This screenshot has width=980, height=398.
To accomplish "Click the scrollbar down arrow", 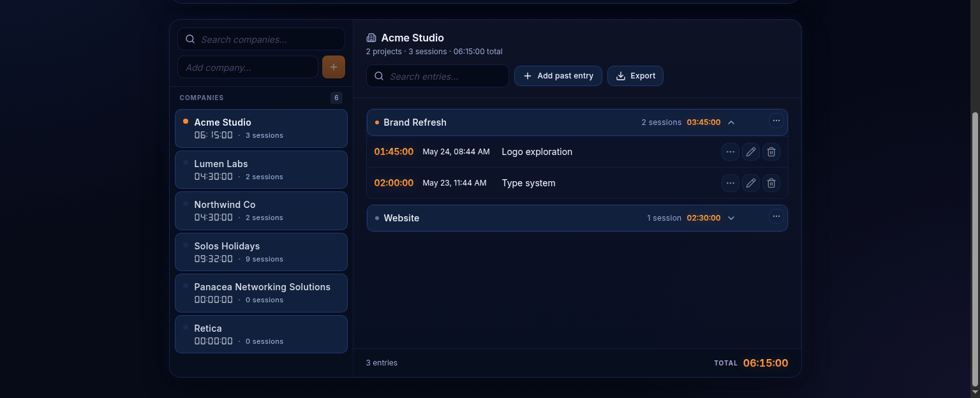I will pos(975,392).
